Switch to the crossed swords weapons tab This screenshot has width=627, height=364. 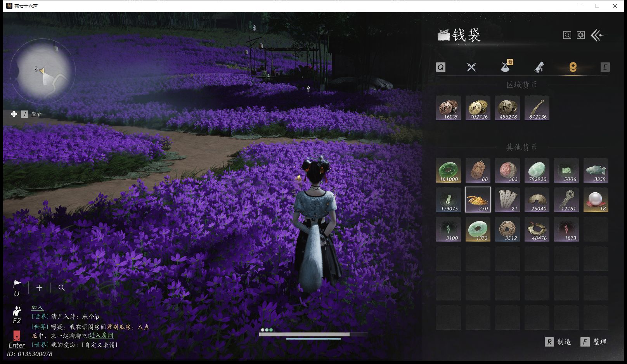(x=471, y=67)
